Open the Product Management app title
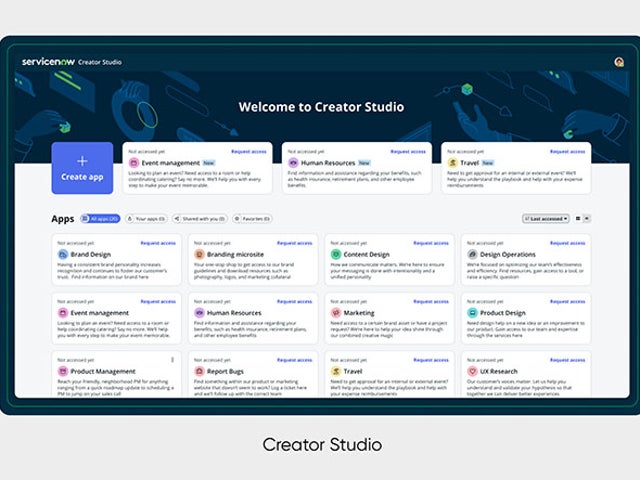 coord(103,371)
